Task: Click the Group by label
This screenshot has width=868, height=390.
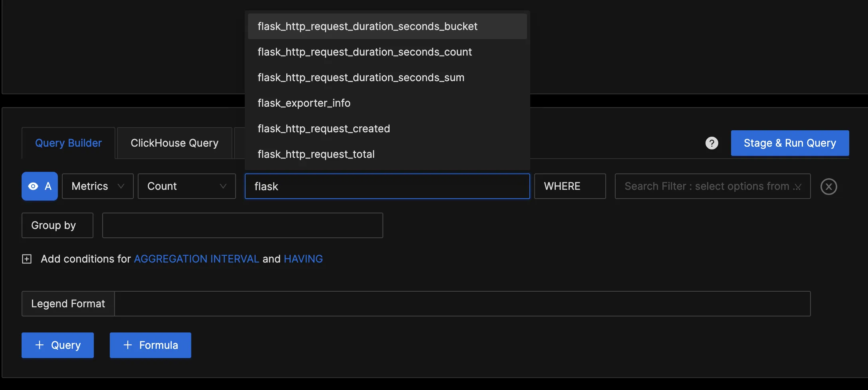Action: tap(57, 225)
